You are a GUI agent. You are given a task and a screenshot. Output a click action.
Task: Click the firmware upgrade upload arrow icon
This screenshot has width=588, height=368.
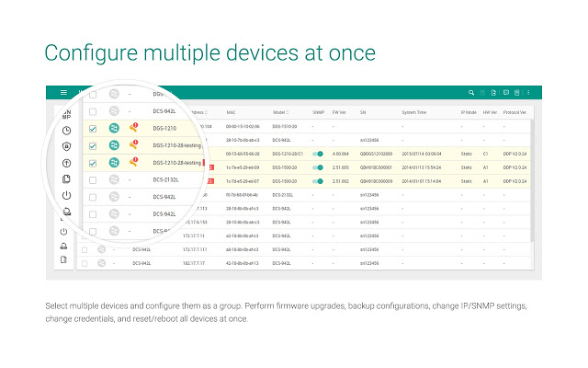pyautogui.click(x=66, y=163)
